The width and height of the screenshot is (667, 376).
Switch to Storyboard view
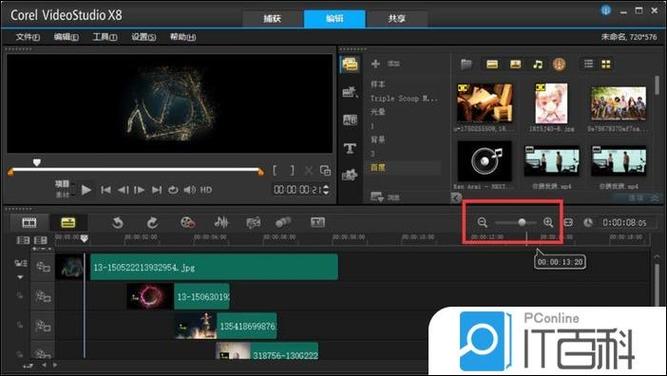pos(29,222)
